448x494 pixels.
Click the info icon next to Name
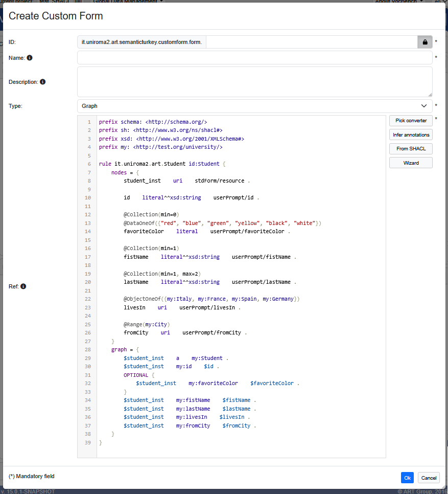click(30, 58)
